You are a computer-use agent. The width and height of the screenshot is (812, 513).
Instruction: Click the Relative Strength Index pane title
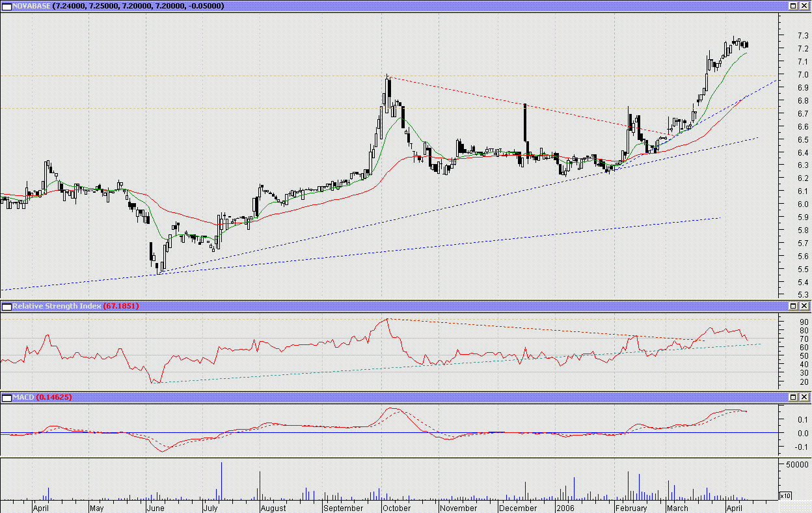[55, 306]
